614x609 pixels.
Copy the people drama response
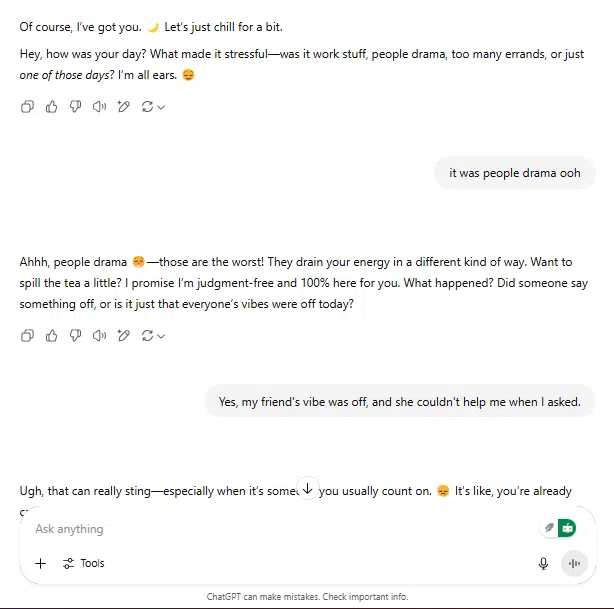coord(27,336)
